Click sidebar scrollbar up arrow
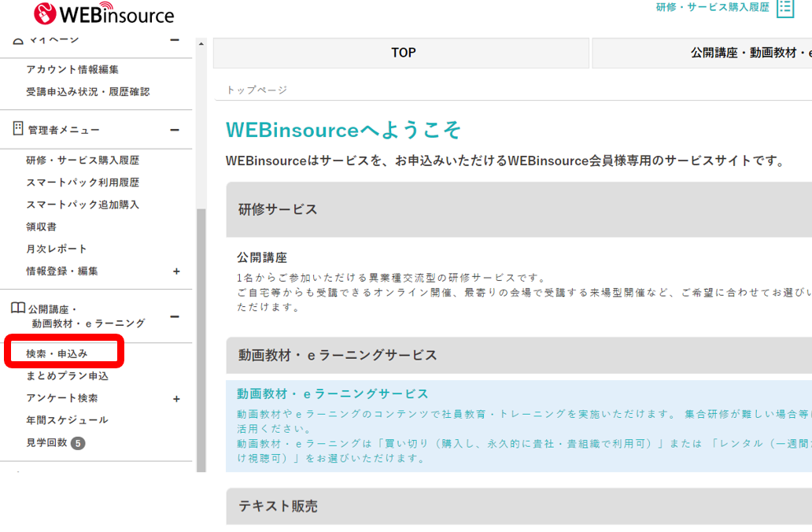 point(201,44)
